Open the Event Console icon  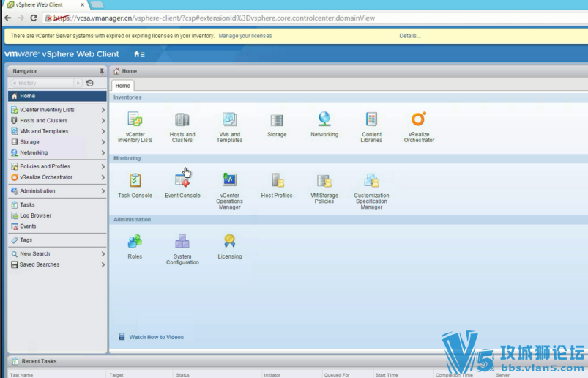(182, 180)
